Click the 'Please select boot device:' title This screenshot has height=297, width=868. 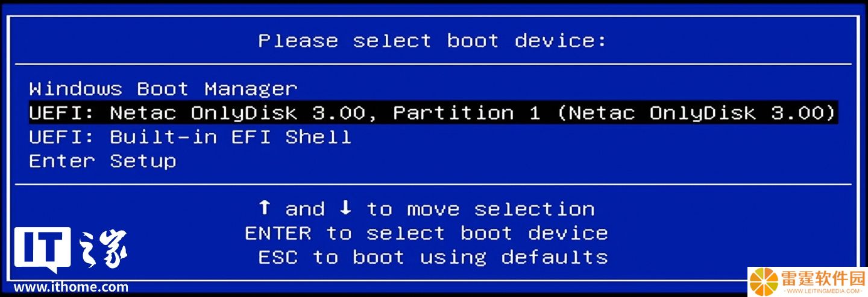(432, 41)
